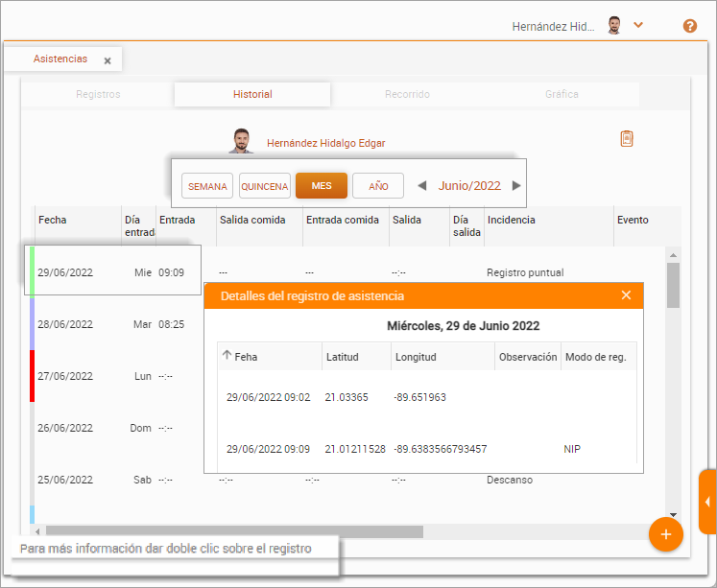
Task: Expand the orange side panel arrow
Action: tap(707, 502)
